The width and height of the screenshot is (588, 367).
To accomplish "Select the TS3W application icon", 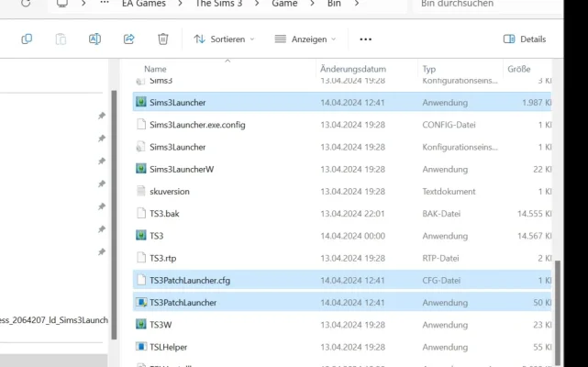I will click(141, 324).
